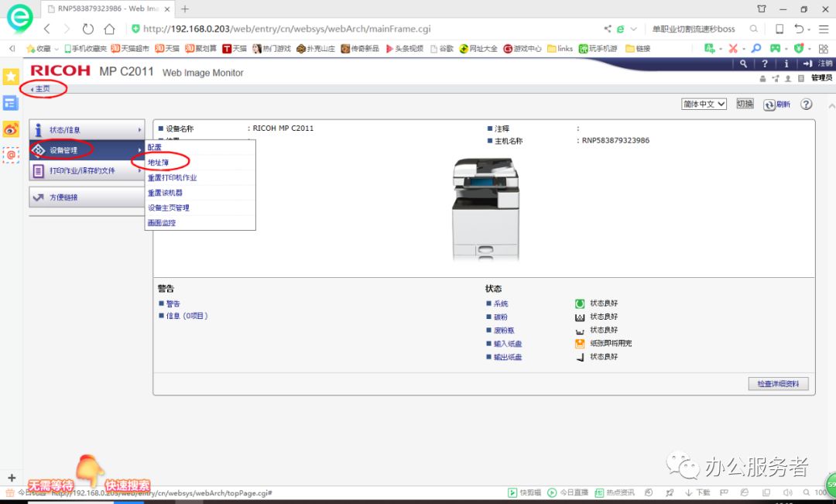Open the 碳粉 status link

click(x=501, y=317)
